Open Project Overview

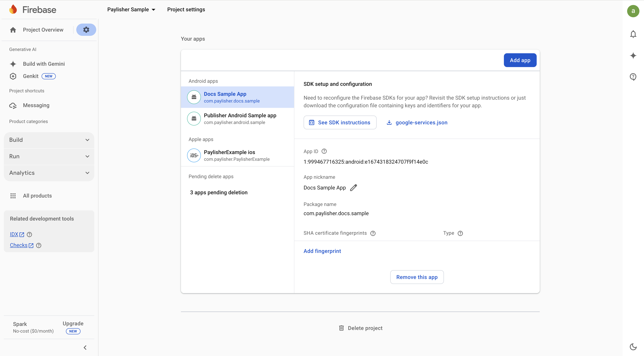pos(43,30)
